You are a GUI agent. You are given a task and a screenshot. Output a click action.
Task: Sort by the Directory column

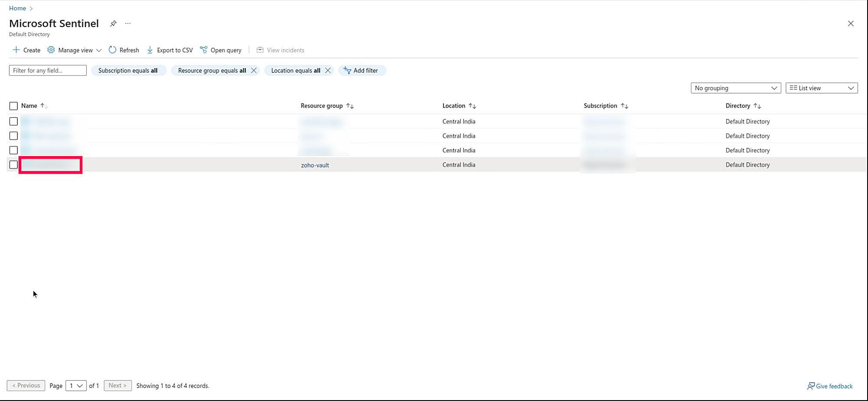[743, 106]
